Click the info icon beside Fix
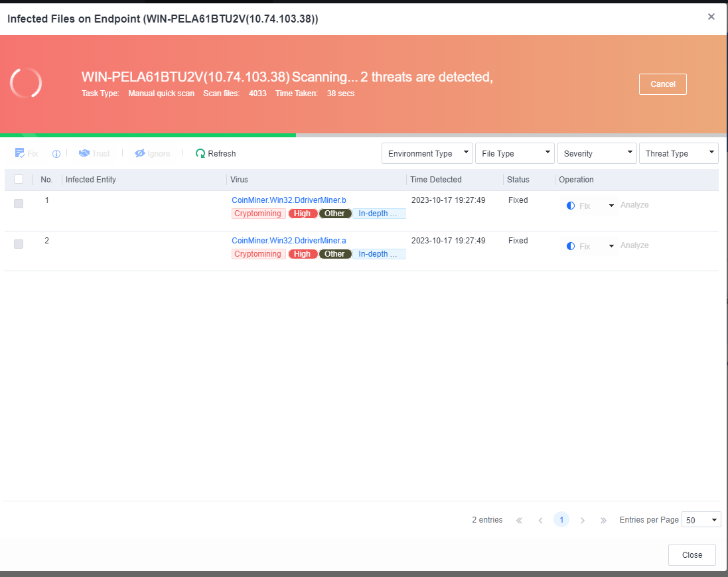This screenshot has height=577, width=728. point(56,153)
